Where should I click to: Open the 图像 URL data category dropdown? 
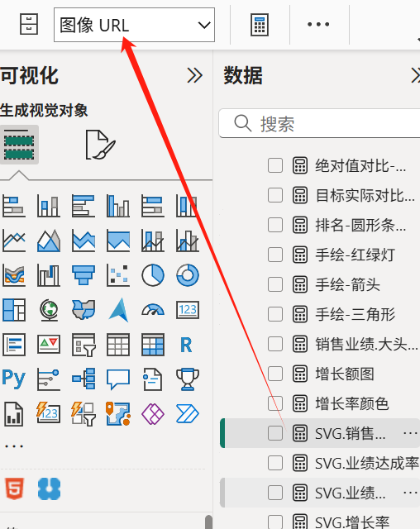[x=134, y=25]
